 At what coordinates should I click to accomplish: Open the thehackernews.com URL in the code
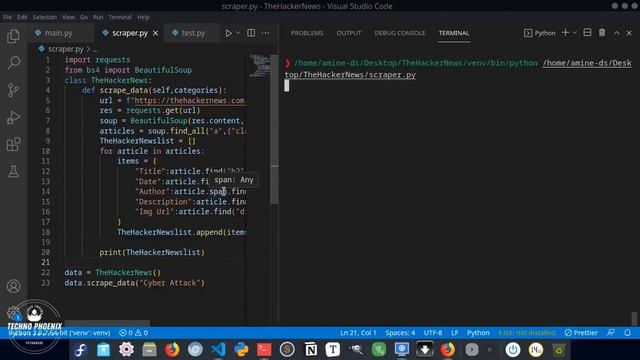click(189, 100)
